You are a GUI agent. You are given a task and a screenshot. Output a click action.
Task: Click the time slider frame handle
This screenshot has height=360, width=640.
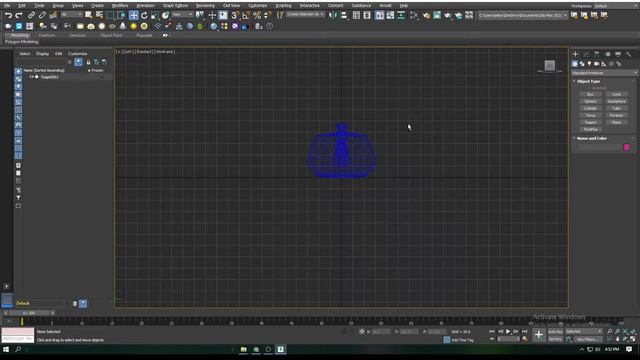pos(29,313)
